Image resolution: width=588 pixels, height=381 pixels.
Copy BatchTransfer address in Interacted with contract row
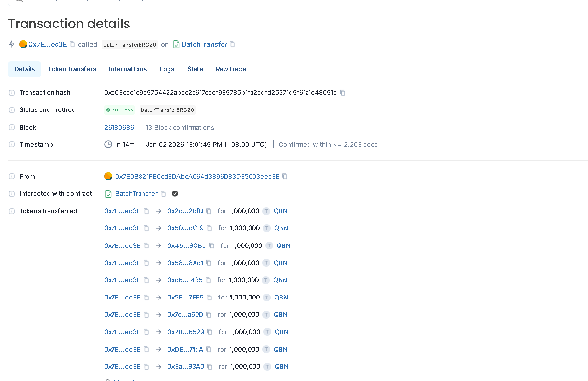163,193
